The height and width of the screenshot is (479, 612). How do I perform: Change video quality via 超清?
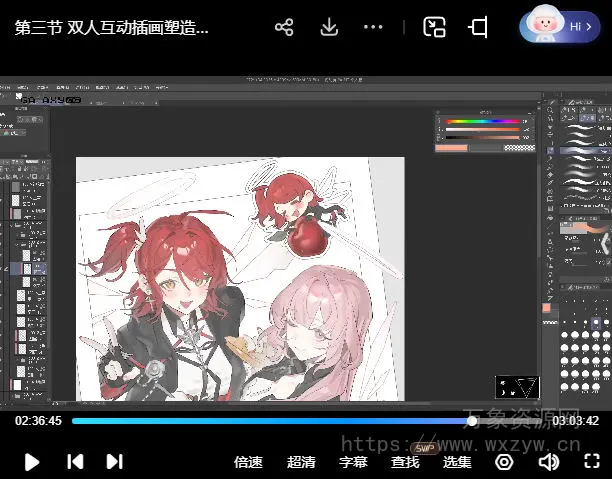tap(301, 462)
